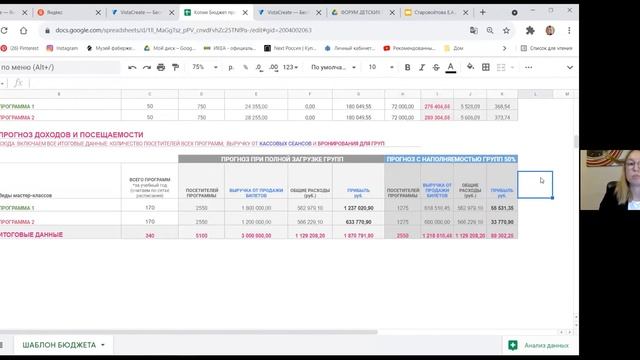Increase decimal places
Viewport: 640px width, 360px height.
pyautogui.click(x=273, y=67)
